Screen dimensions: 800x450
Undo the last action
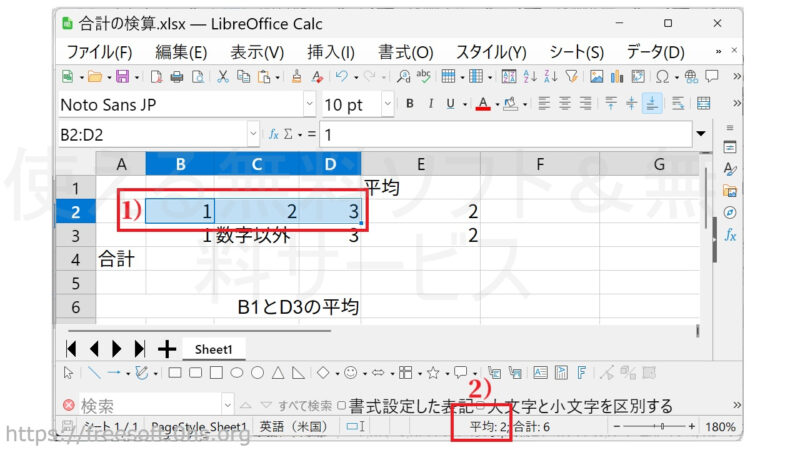pyautogui.click(x=341, y=77)
